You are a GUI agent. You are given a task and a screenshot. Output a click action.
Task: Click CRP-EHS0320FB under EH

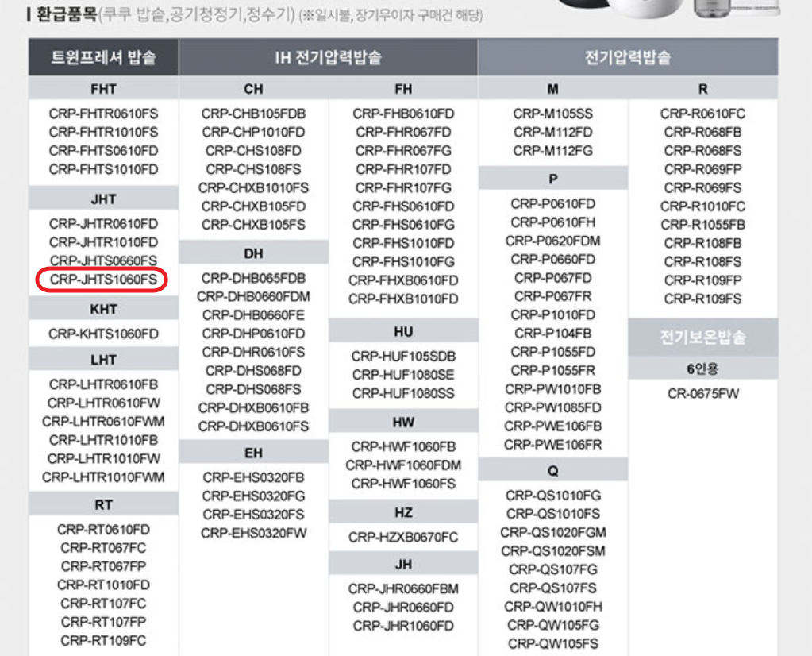(x=254, y=478)
